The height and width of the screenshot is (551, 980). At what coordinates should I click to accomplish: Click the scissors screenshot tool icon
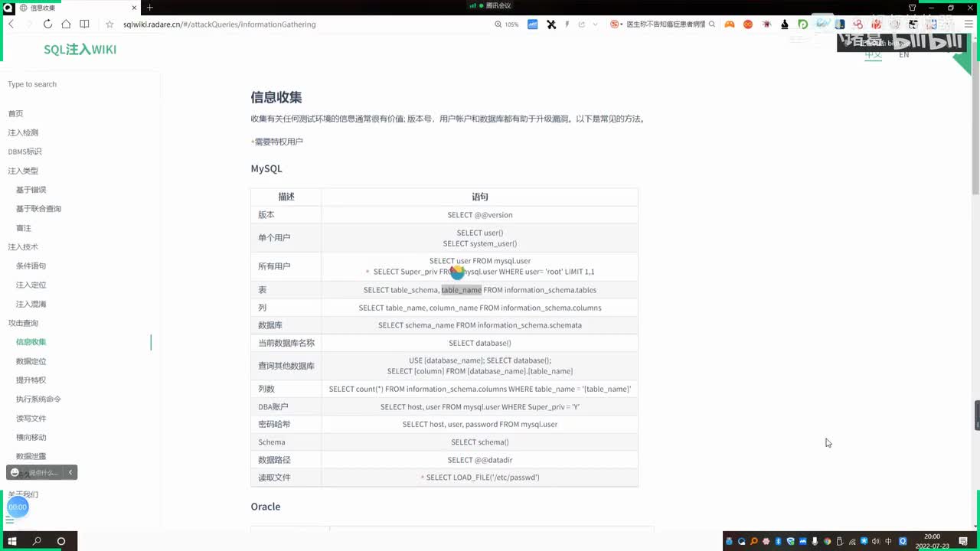(x=551, y=24)
